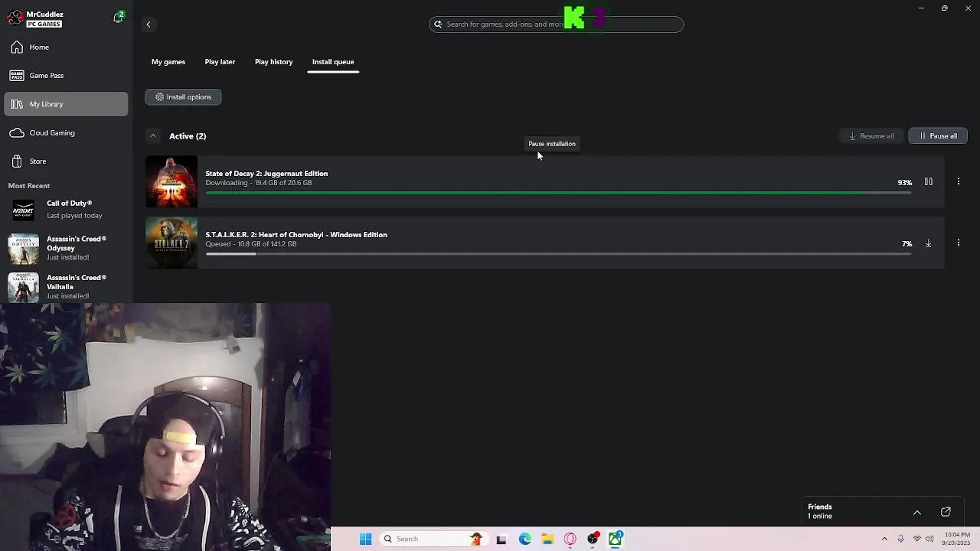
Task: Open Opera GX from taskbar
Action: 570,540
